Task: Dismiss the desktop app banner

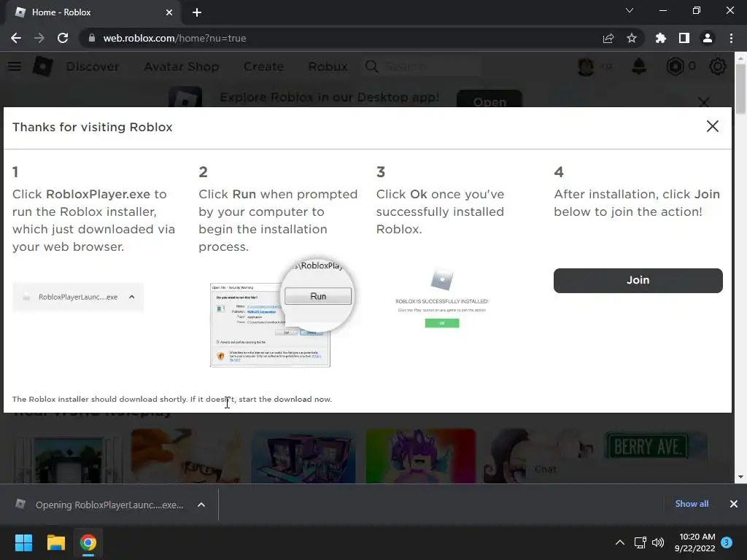Action: (704, 101)
